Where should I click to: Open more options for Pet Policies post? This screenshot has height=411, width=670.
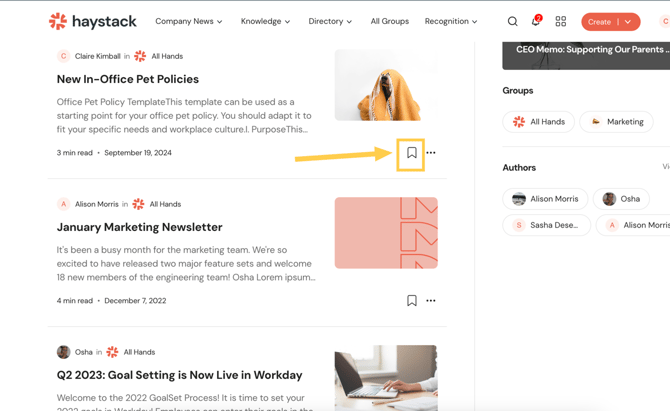pos(431,153)
